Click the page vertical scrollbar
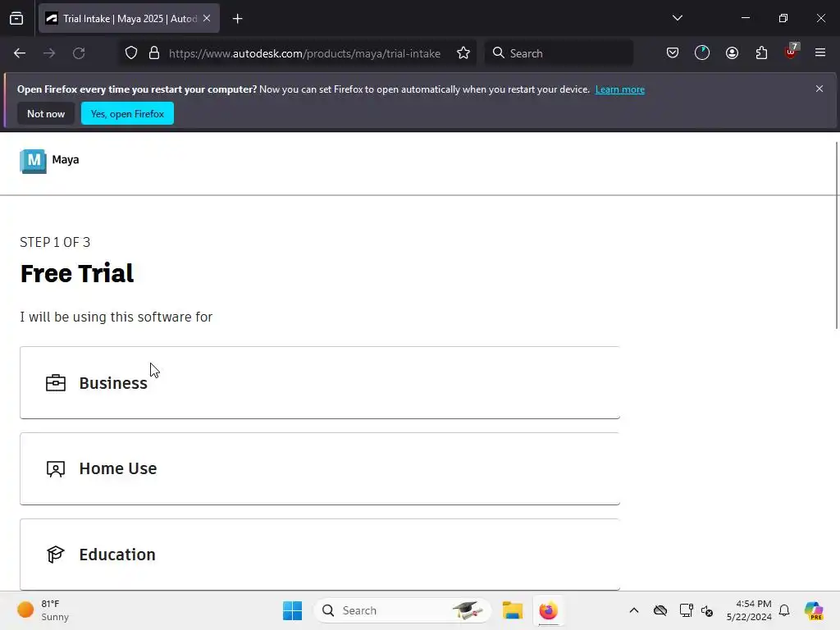Screen dimensions: 840x630 (838, 235)
